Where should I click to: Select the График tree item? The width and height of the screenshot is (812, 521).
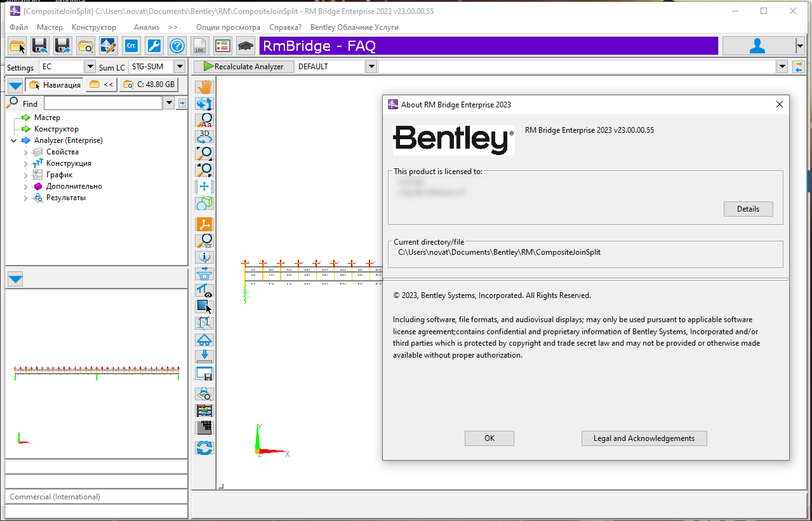pyautogui.click(x=59, y=175)
